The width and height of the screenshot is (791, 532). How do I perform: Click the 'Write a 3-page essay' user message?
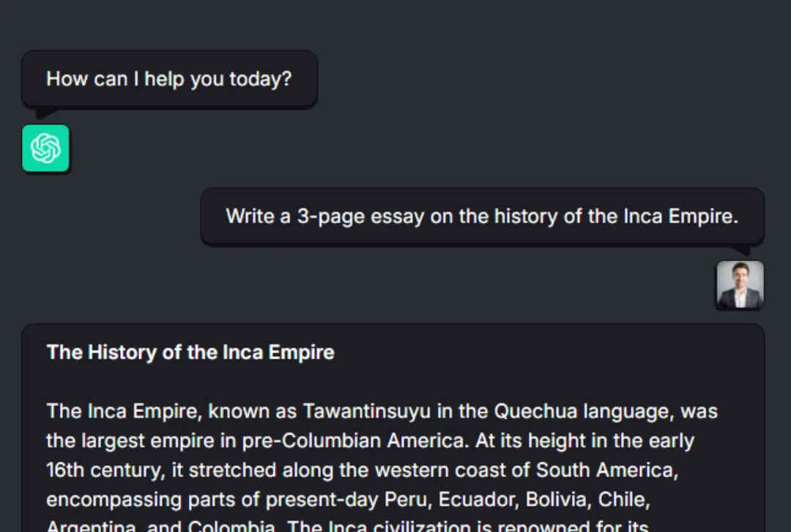pyautogui.click(x=482, y=217)
